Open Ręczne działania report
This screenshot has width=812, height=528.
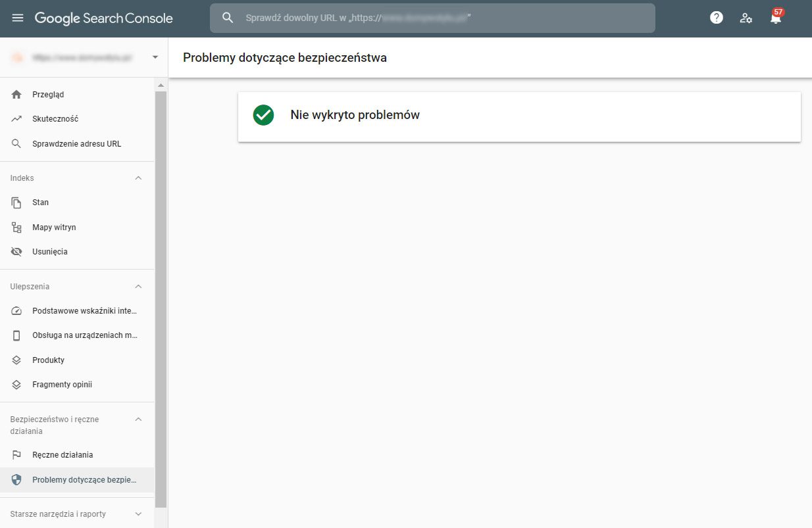point(77,455)
